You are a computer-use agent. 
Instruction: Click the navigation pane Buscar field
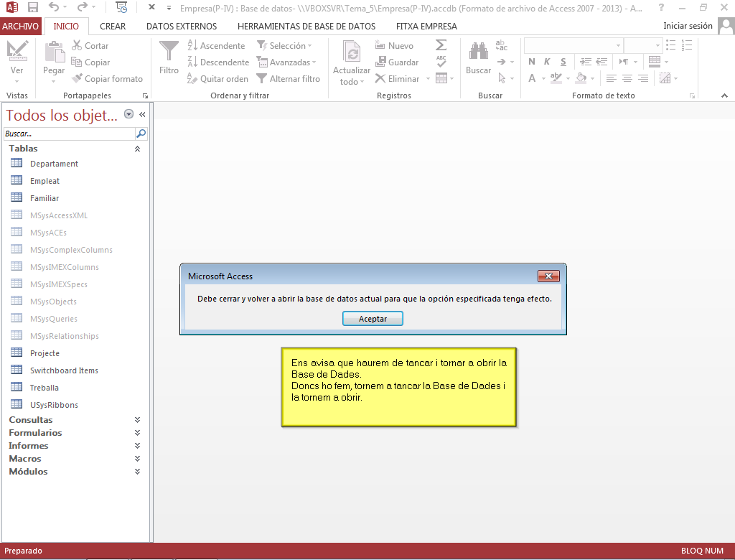pos(70,134)
